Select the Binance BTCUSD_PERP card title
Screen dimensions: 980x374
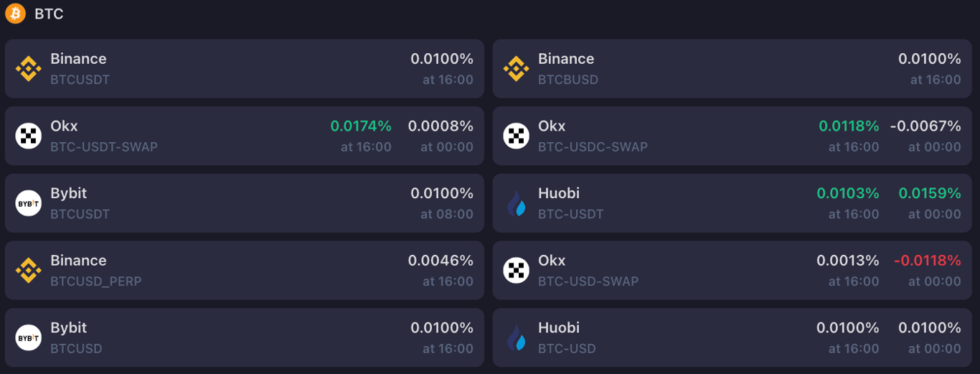click(x=78, y=261)
